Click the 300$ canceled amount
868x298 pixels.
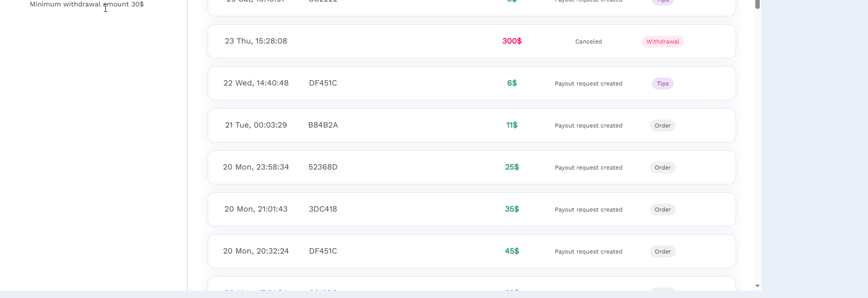point(512,41)
